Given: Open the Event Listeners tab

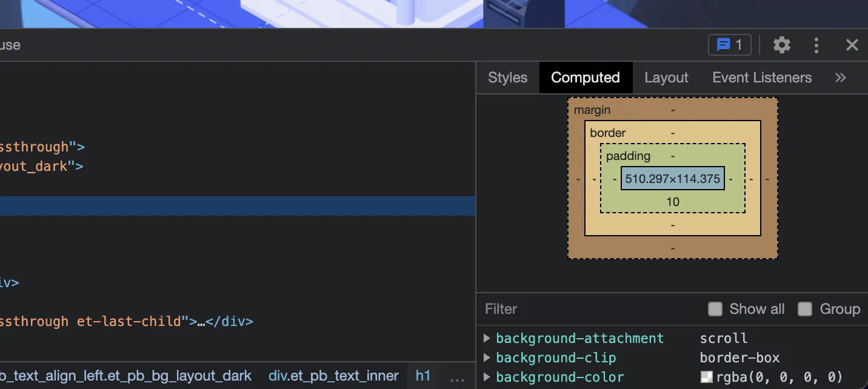Looking at the screenshot, I should tap(761, 78).
